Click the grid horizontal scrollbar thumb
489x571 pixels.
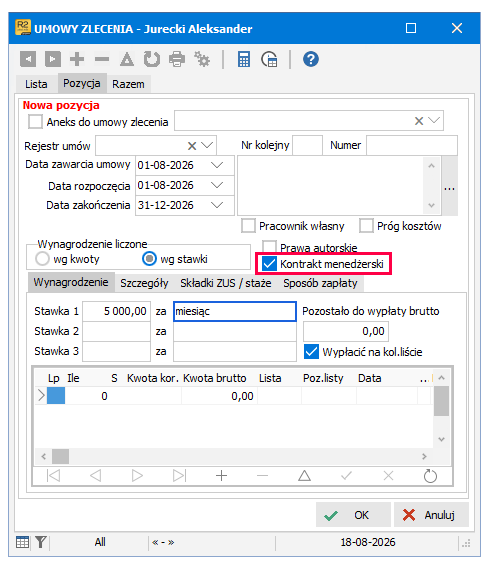[60, 456]
